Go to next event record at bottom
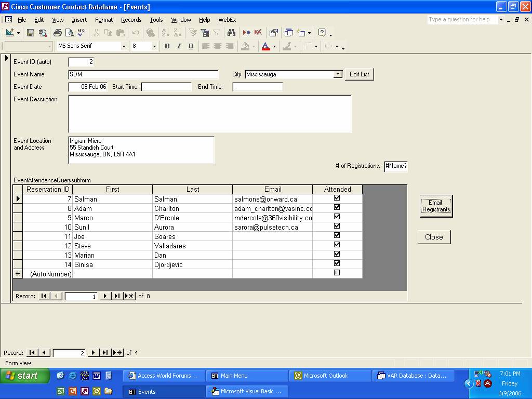Image resolution: width=532 pixels, height=399 pixels. tap(93, 353)
